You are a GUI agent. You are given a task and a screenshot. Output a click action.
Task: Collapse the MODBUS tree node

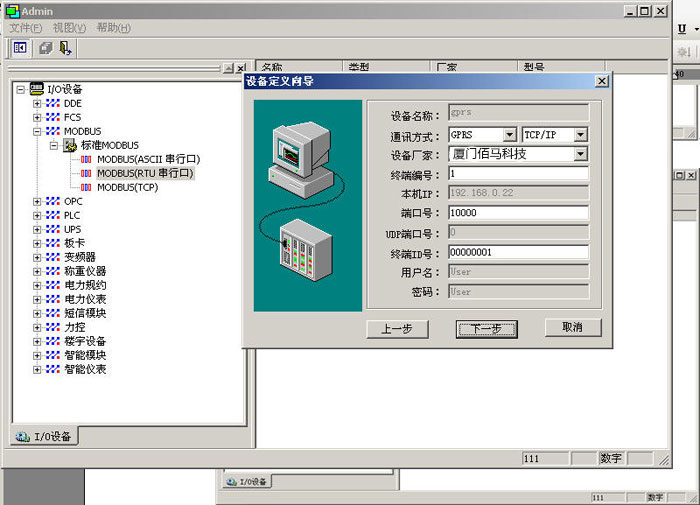[37, 131]
